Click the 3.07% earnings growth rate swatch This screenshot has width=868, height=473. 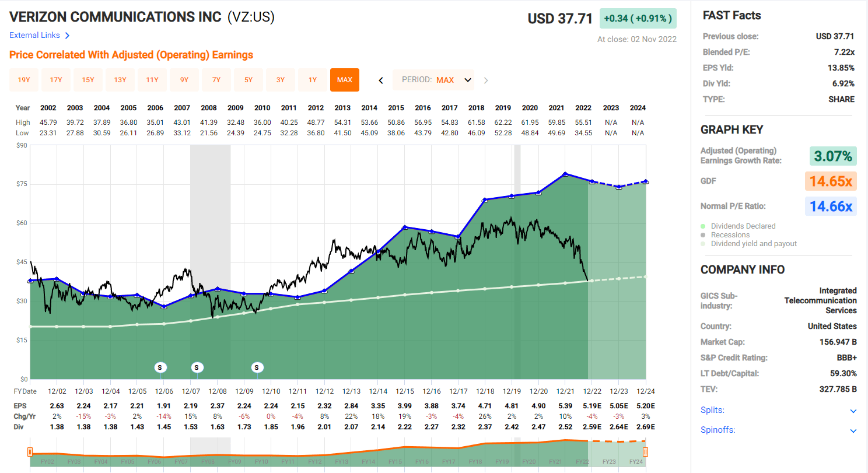832,156
